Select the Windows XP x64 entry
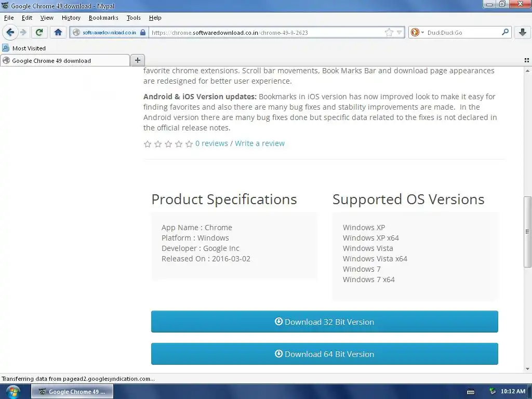532x399 pixels. [371, 238]
